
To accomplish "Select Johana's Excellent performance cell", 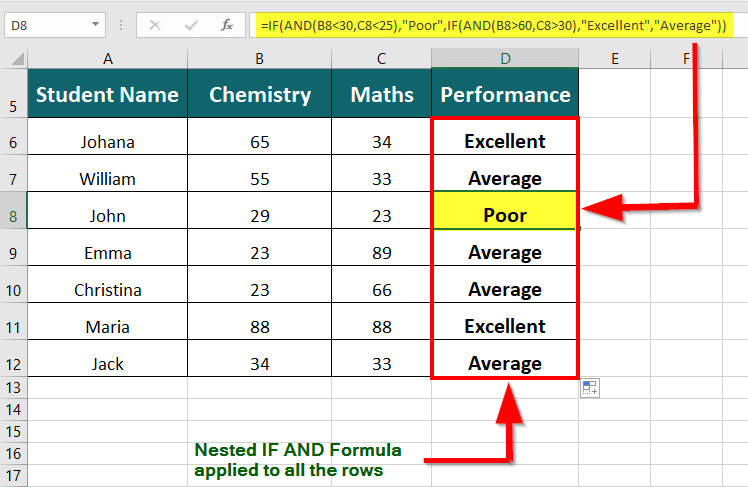I will (505, 136).
